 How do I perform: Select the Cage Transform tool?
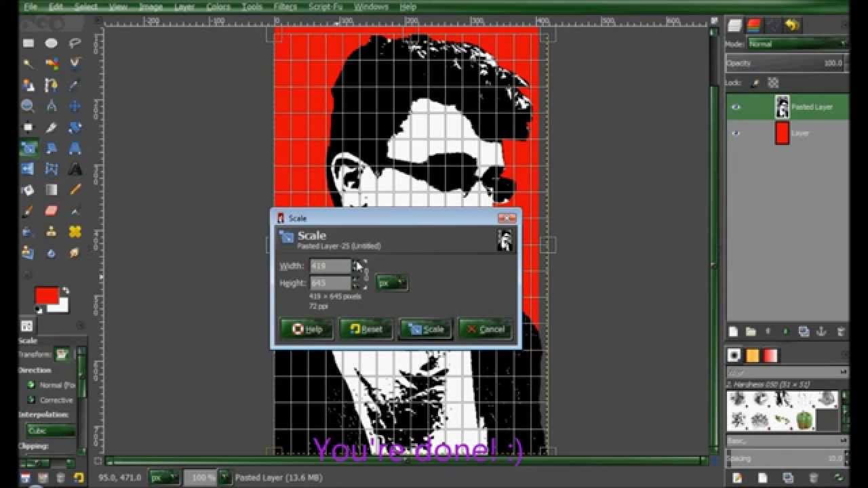[x=52, y=169]
